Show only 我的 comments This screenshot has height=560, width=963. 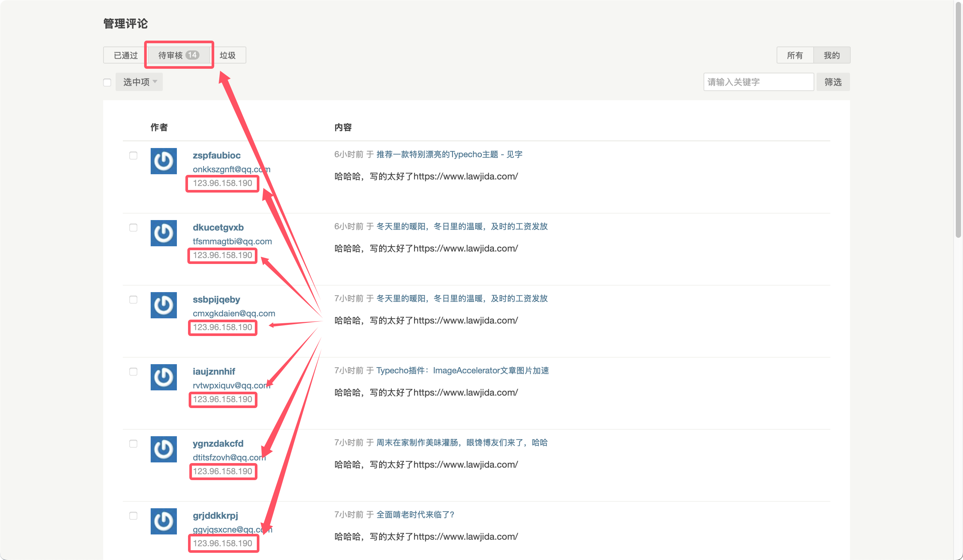click(x=832, y=55)
